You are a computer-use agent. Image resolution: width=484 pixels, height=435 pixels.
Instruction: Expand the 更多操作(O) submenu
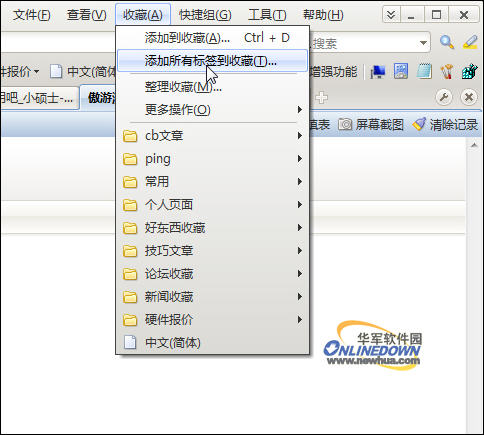[212, 110]
